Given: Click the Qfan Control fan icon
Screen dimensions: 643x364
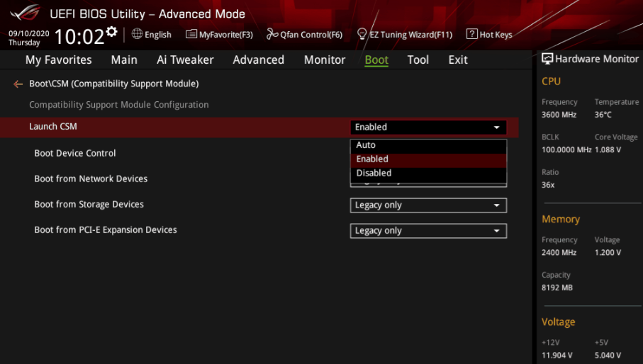Looking at the screenshot, I should tap(272, 34).
